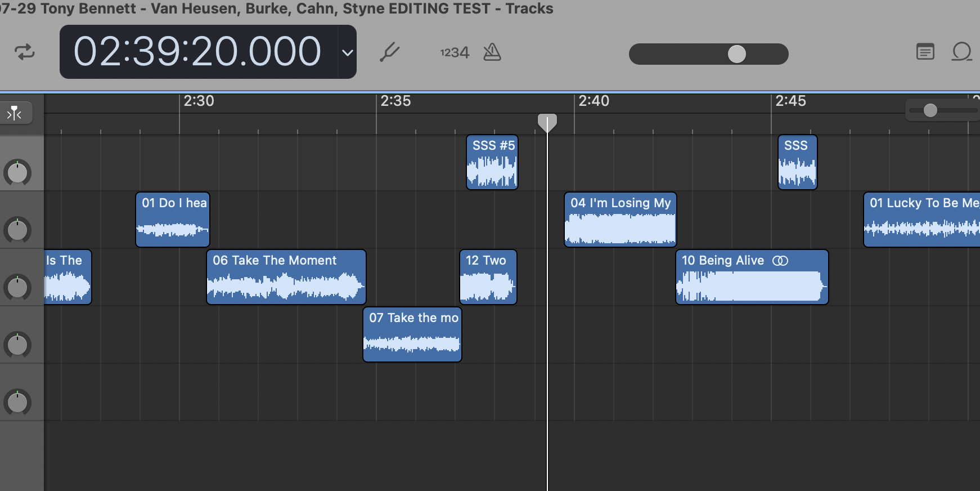The image size is (980, 491).
Task: Click the fifth track's pan knob
Action: pos(17,402)
